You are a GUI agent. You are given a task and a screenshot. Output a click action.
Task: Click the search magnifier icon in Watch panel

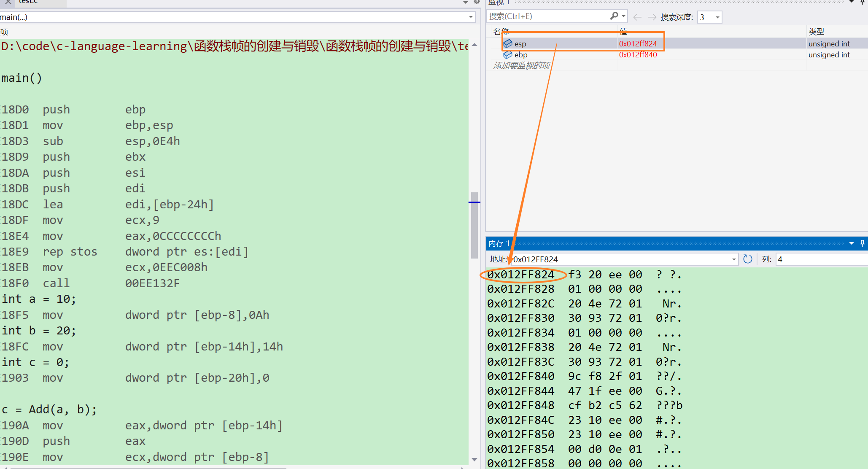[x=614, y=16]
